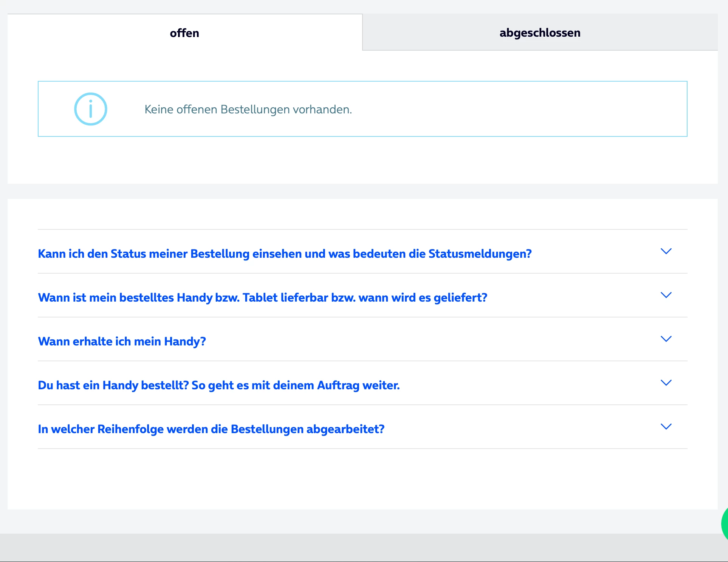
Task: Expand chevron for Du hast ein Handy bestellt
Action: coord(666,383)
